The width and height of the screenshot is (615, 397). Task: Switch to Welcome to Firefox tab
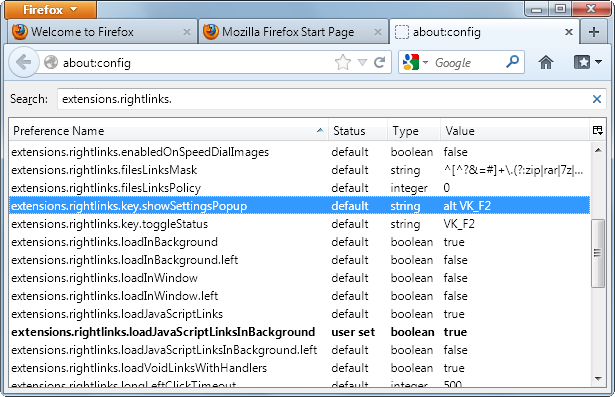pyautogui.click(x=102, y=31)
